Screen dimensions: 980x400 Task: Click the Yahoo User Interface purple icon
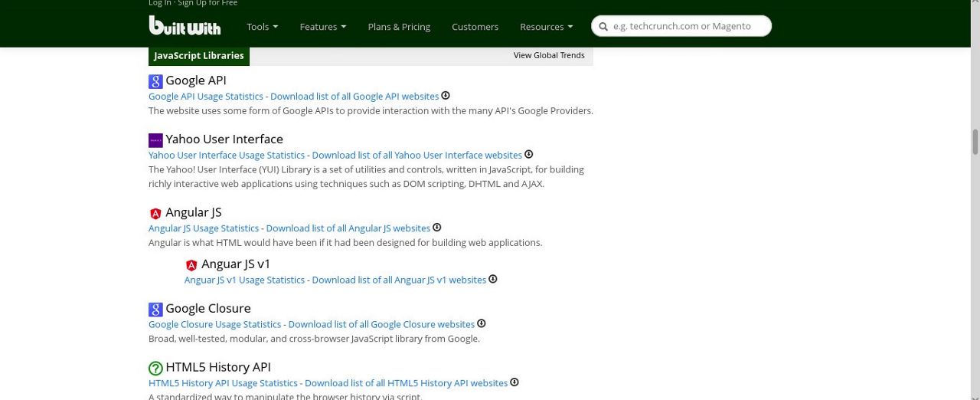(155, 139)
